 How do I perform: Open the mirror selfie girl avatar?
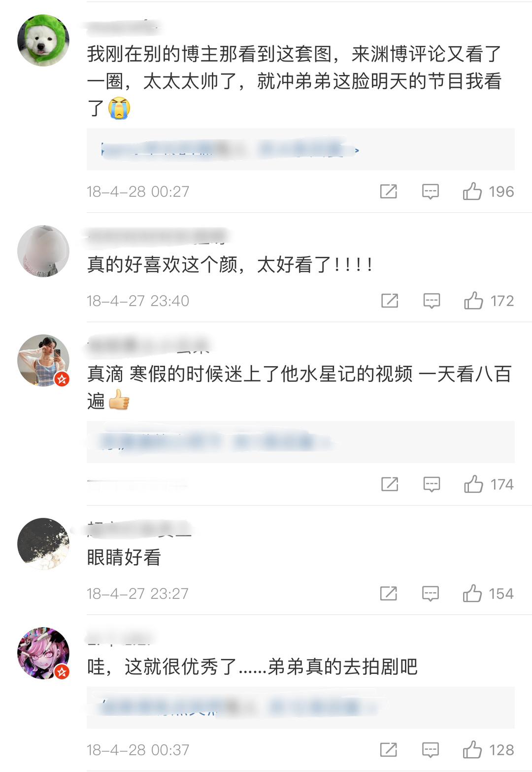click(43, 360)
